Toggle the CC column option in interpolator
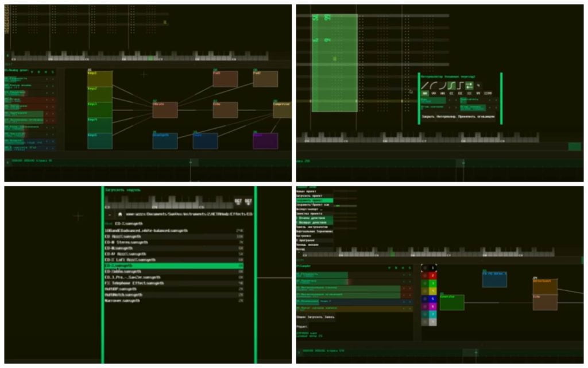588x368 pixels. click(x=451, y=94)
